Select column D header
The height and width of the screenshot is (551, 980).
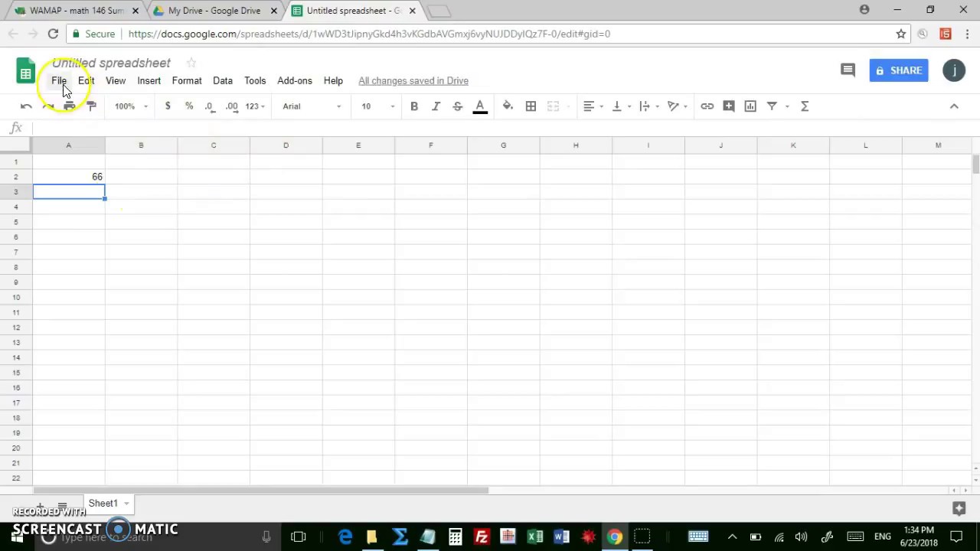(x=286, y=145)
